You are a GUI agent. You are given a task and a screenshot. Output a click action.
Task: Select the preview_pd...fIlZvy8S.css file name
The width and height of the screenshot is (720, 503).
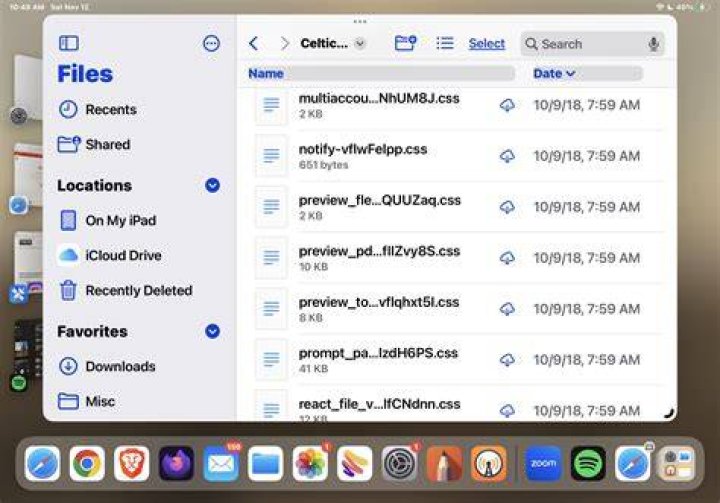tap(379, 251)
